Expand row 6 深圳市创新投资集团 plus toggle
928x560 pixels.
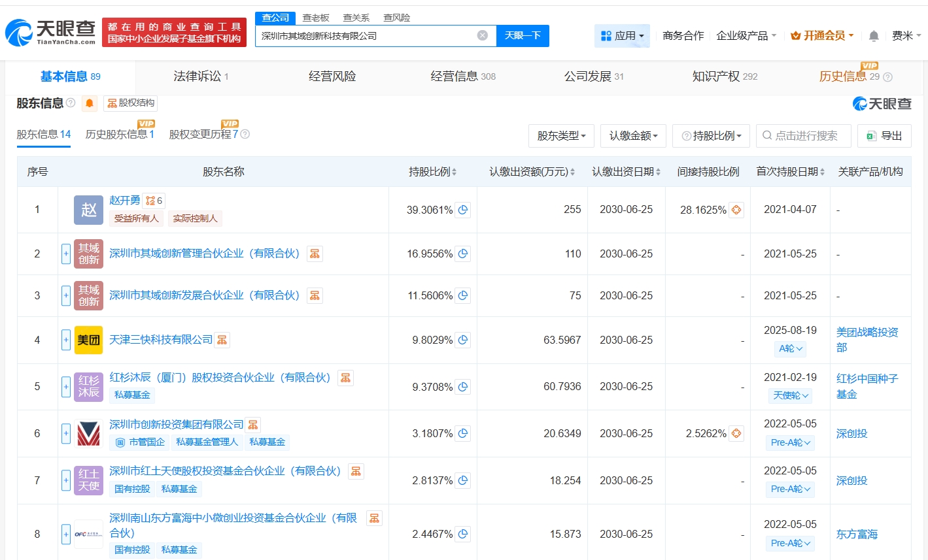tap(66, 433)
